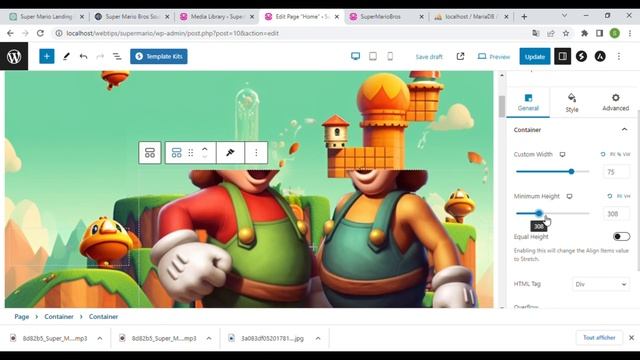Click the block drag handle dots

tap(191, 153)
